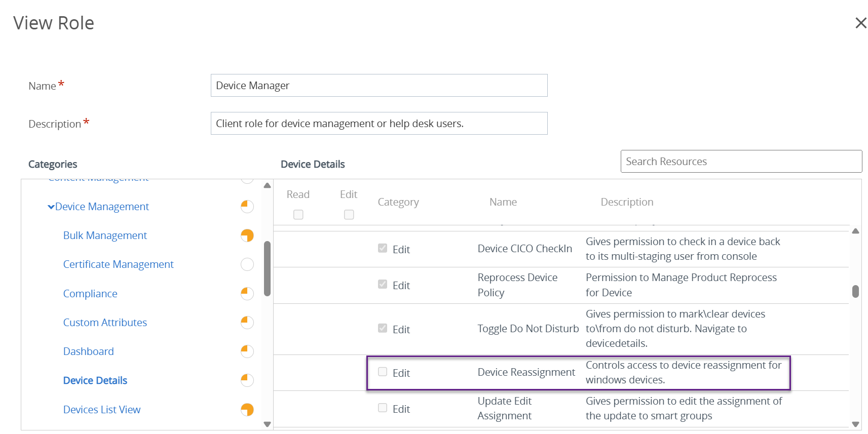868x434 pixels.
Task: Click the Device Management permission status icon
Action: pos(247,207)
